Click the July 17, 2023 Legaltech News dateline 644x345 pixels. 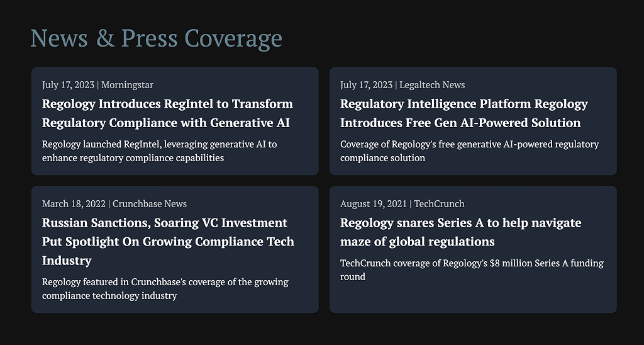pos(402,85)
